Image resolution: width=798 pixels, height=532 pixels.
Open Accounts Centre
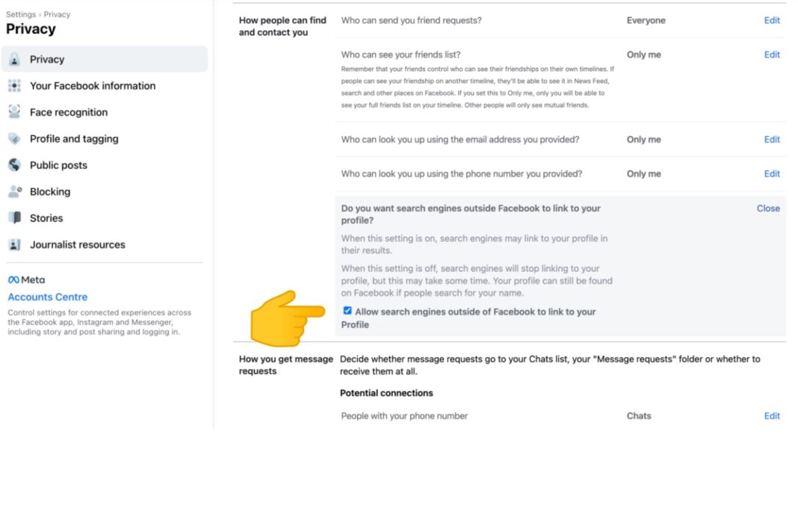pyautogui.click(x=47, y=297)
